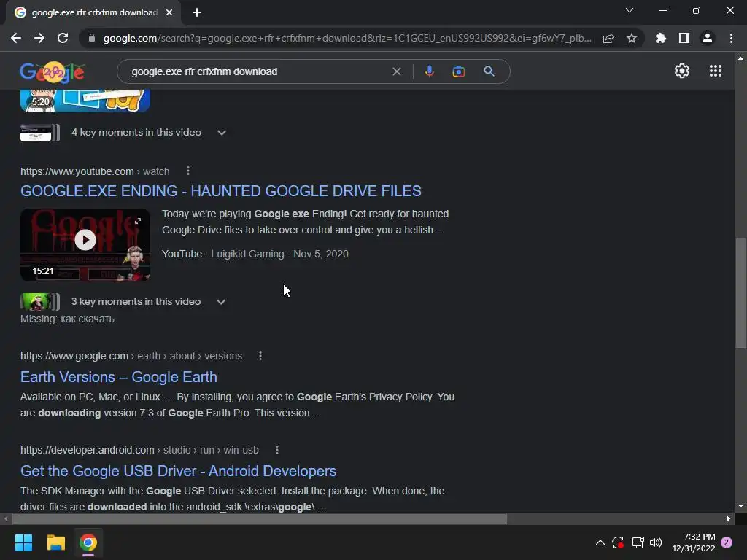
Task: Bookmark this tab with star icon
Action: click(632, 38)
